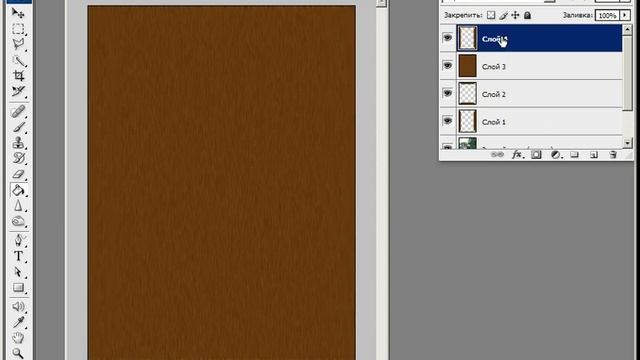Toggle lock image pixels brush icon

coord(504,16)
